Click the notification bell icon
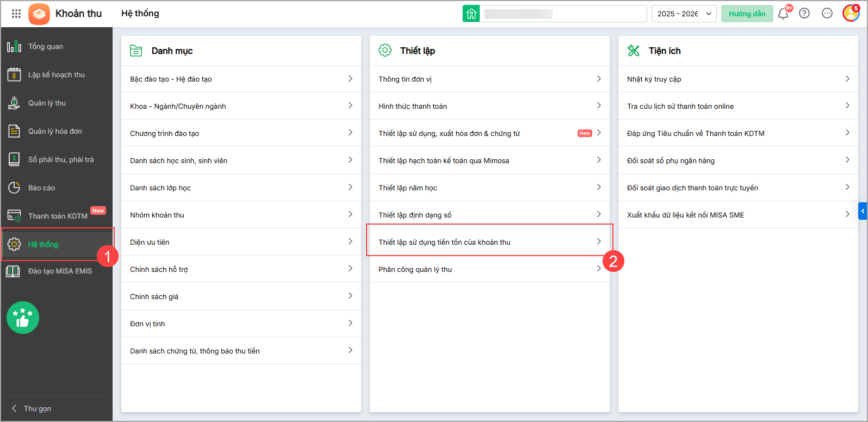Viewport: 868px width, 422px height. (783, 14)
